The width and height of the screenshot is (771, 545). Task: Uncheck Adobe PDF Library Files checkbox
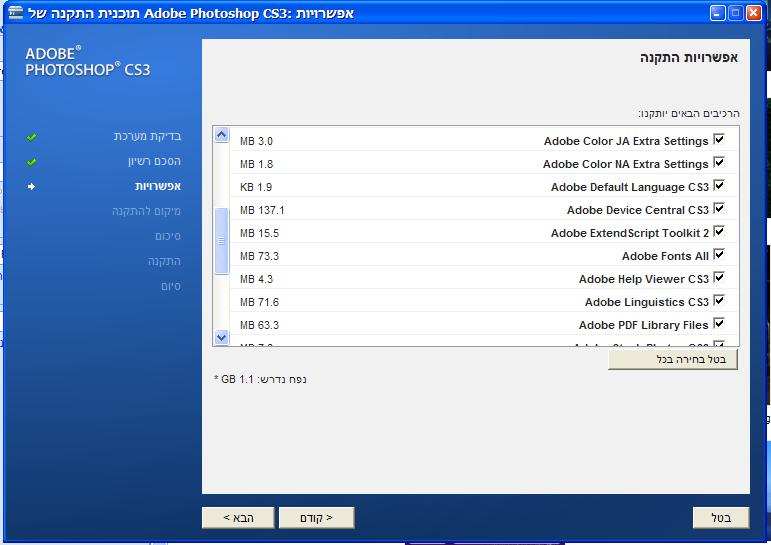pos(719,323)
